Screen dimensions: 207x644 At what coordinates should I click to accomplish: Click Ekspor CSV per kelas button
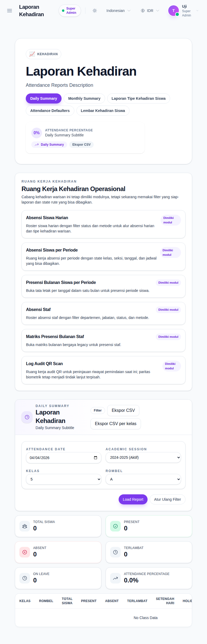116,424
